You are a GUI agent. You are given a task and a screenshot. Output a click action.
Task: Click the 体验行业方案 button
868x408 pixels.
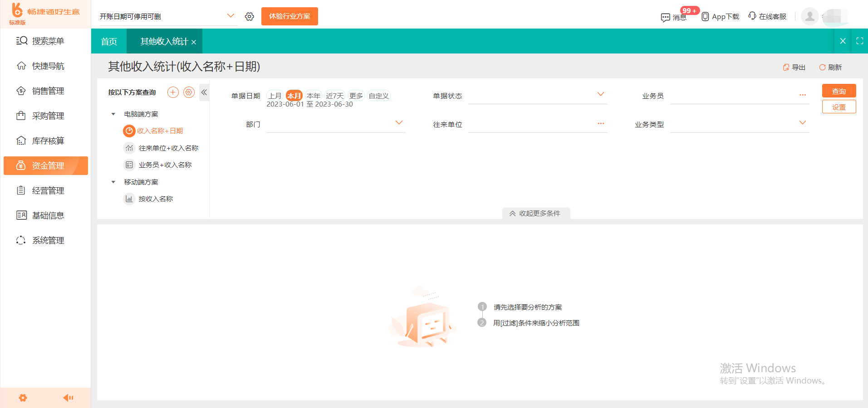(289, 16)
